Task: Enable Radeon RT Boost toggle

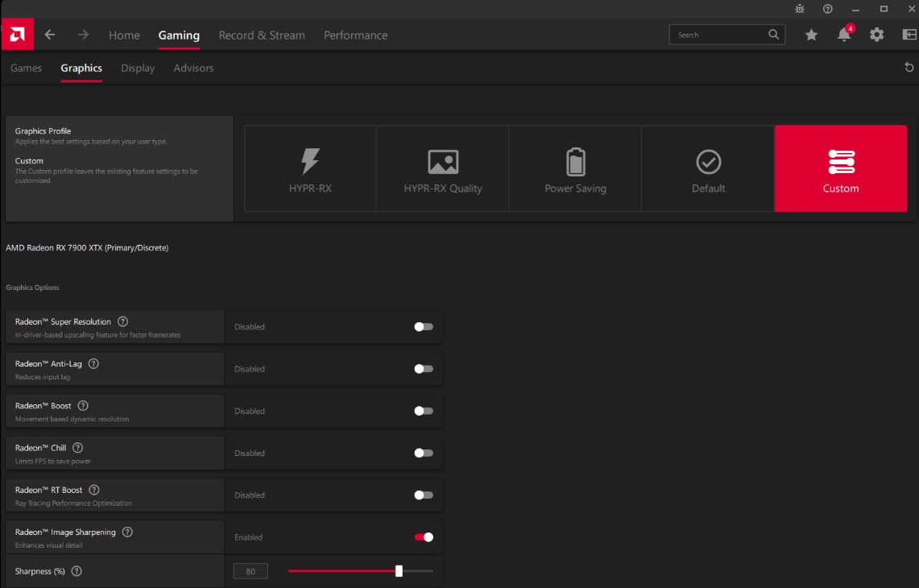Action: [x=423, y=495]
